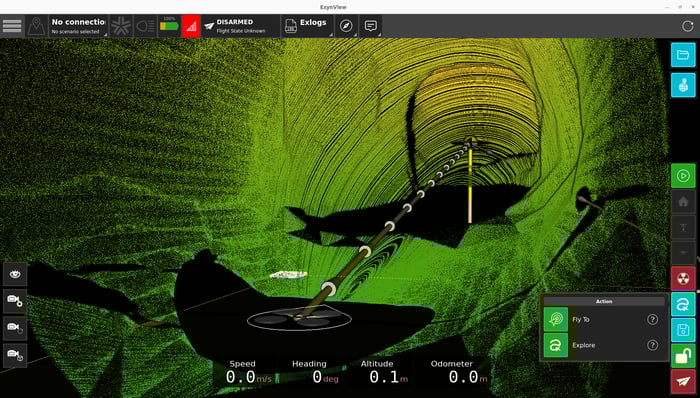Click the blue folder open button
The image size is (700, 398).
pyautogui.click(x=683, y=55)
